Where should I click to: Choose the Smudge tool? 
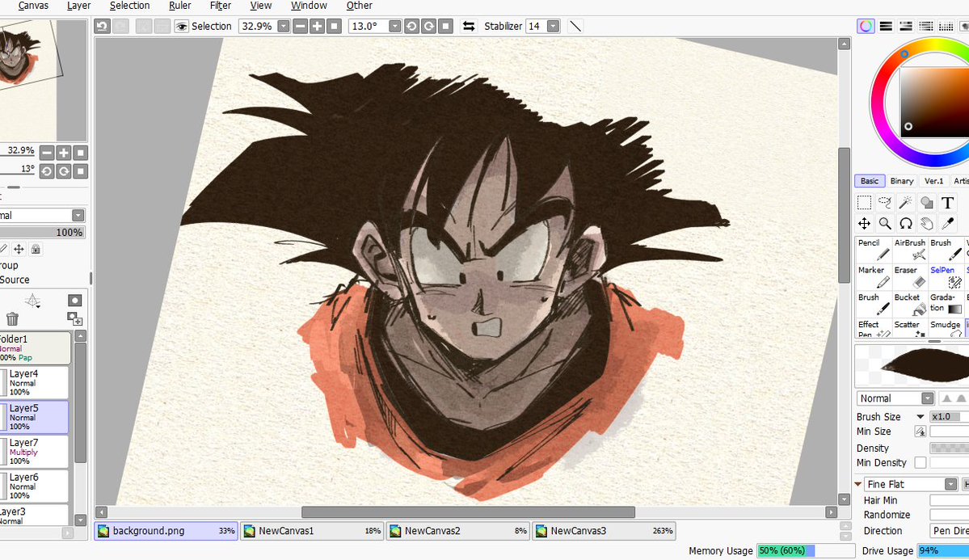click(x=946, y=328)
